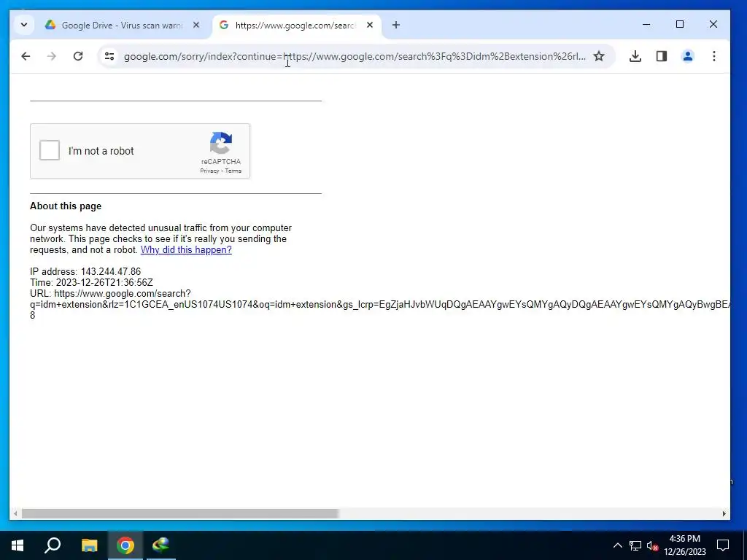The image size is (747, 560).
Task: Click the scrollbar left arrow
Action: coord(15,514)
